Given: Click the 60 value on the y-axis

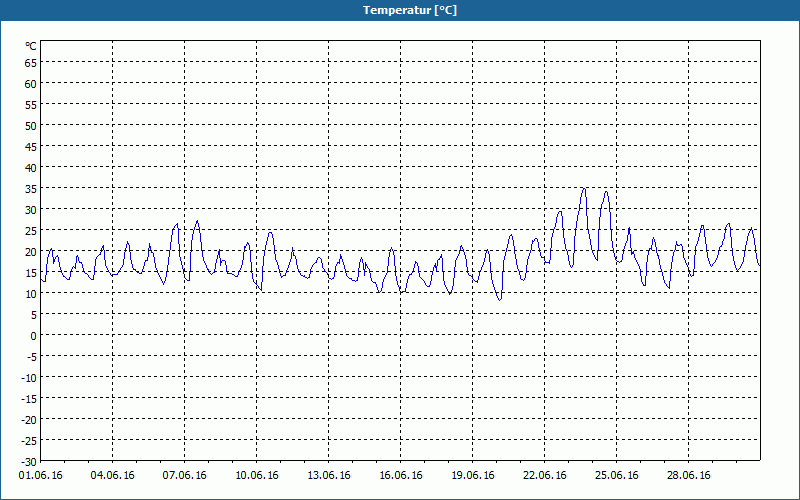Looking at the screenshot, I should click(31, 84).
